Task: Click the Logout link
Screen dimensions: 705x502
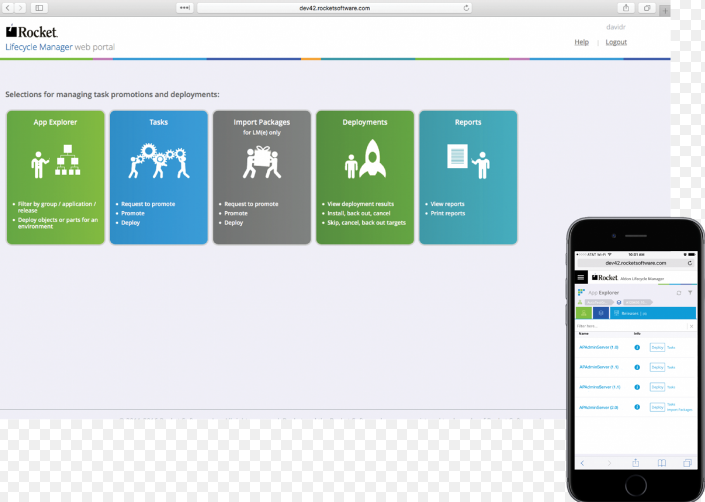Action: pos(616,42)
